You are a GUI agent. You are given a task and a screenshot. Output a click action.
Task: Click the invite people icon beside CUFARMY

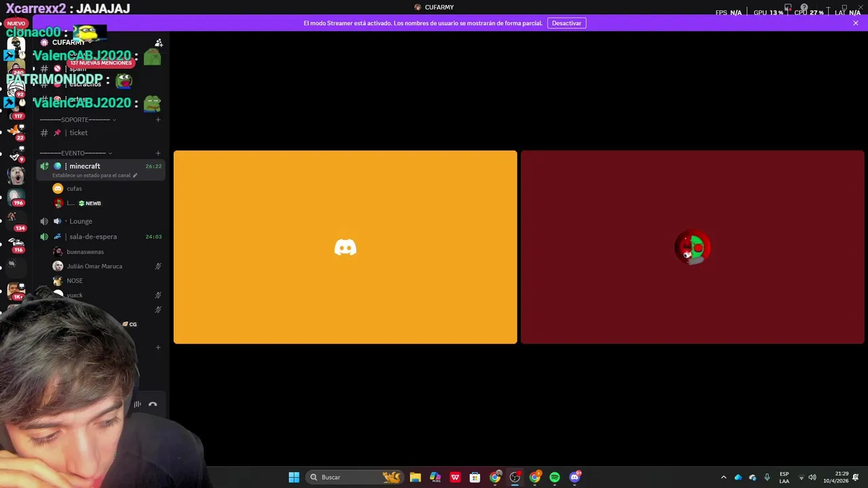[x=159, y=43]
